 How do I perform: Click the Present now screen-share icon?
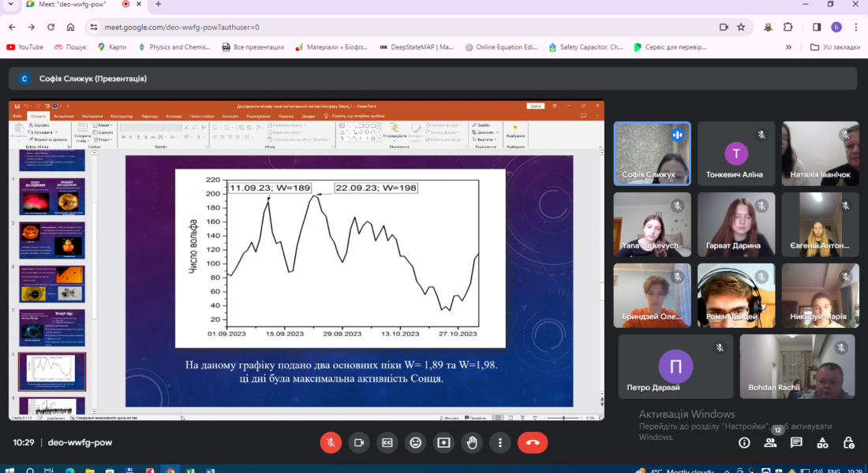(x=444, y=442)
